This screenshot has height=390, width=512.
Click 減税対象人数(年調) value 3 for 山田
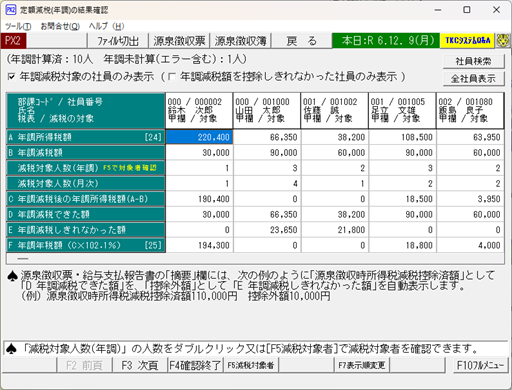pyautogui.click(x=267, y=168)
